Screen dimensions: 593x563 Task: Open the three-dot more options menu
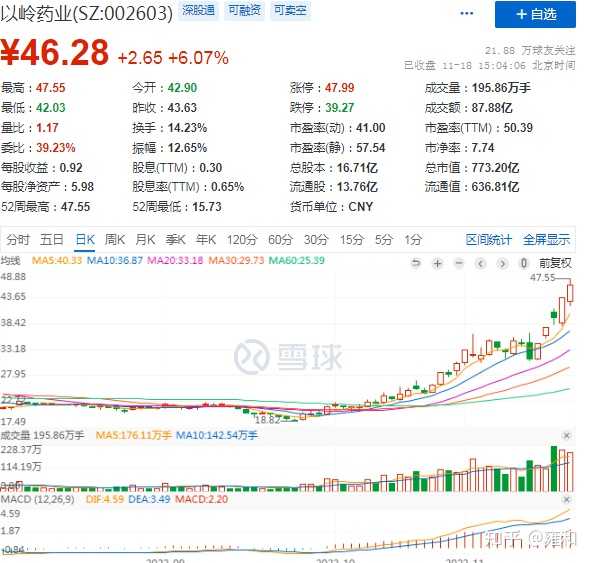point(467,14)
